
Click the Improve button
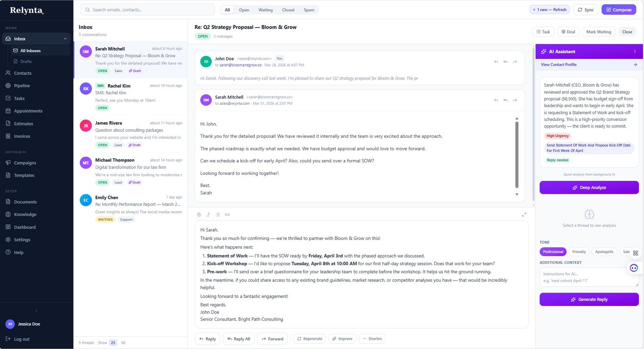(x=342, y=339)
